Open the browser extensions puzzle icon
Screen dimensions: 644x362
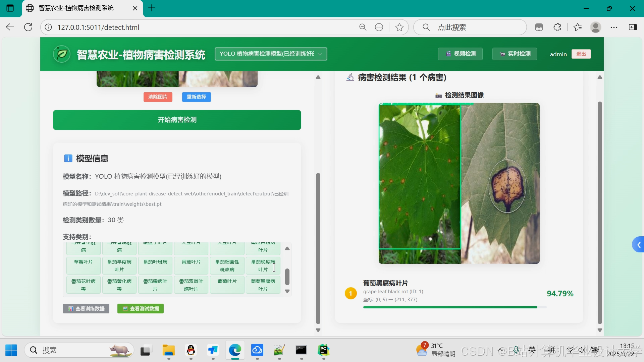point(557,27)
